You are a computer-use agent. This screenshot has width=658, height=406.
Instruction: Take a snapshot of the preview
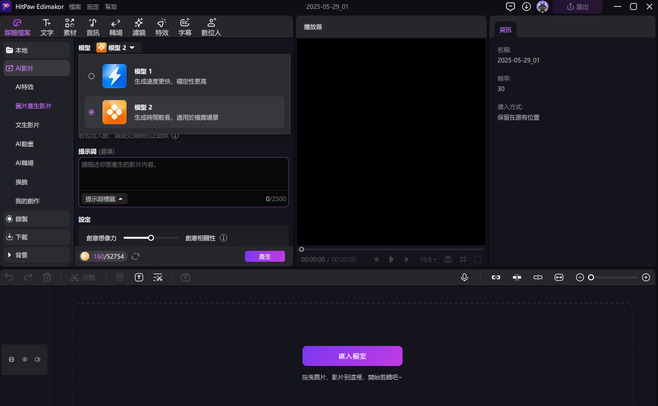coord(448,259)
